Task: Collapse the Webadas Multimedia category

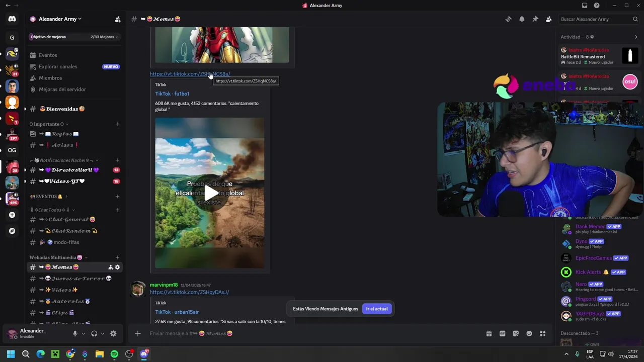Action: [59, 257]
